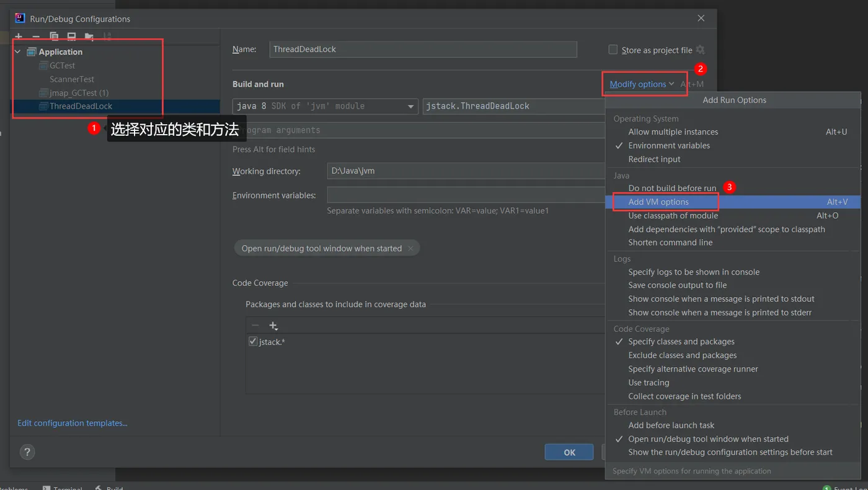Click main class field jstack.ThreadDeadLock

514,106
